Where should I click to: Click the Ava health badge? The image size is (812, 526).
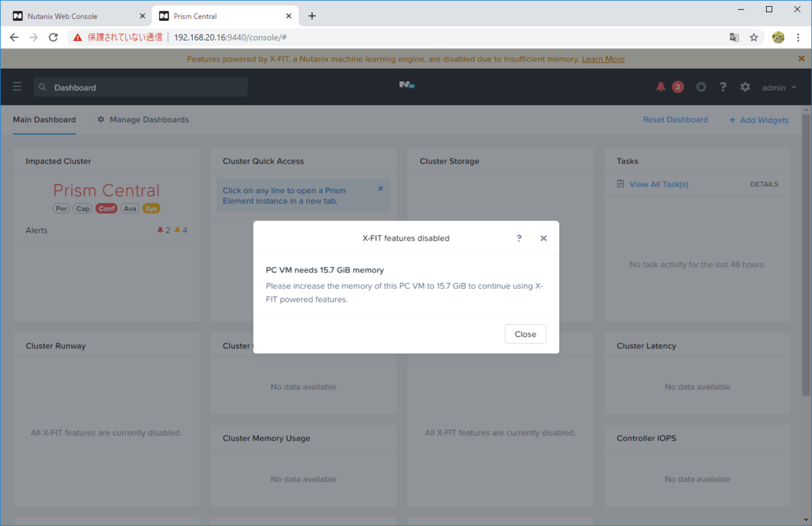click(x=130, y=208)
